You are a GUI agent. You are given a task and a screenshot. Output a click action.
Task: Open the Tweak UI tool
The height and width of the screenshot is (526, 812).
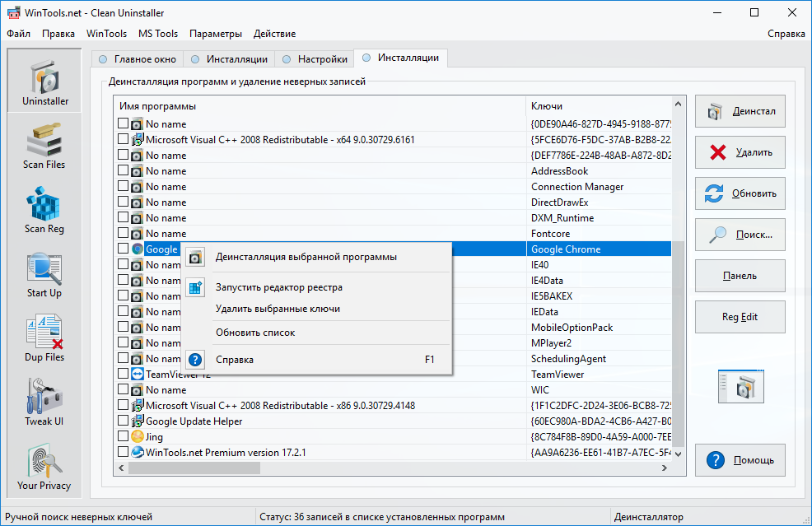pos(44,403)
